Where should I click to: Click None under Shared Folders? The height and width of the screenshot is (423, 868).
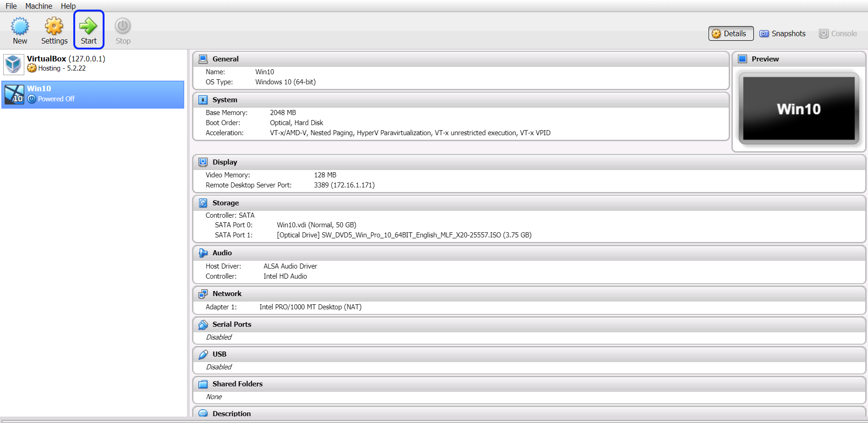(x=214, y=397)
